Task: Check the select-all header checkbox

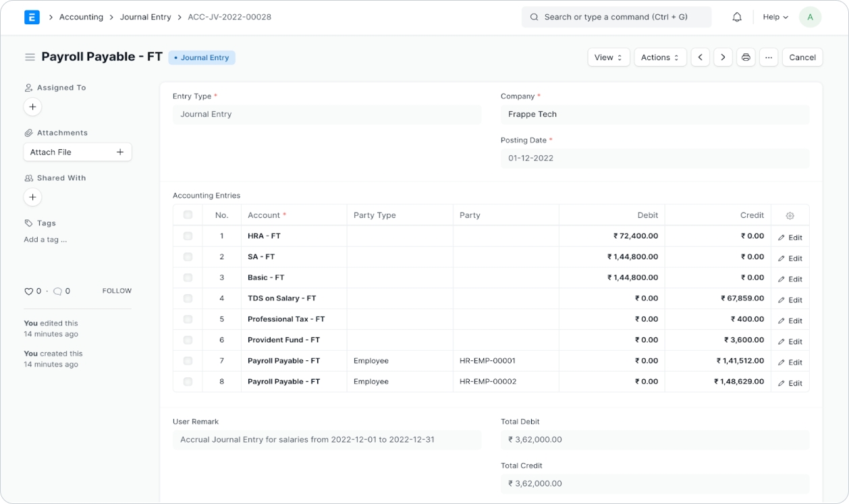Action: pyautogui.click(x=188, y=215)
